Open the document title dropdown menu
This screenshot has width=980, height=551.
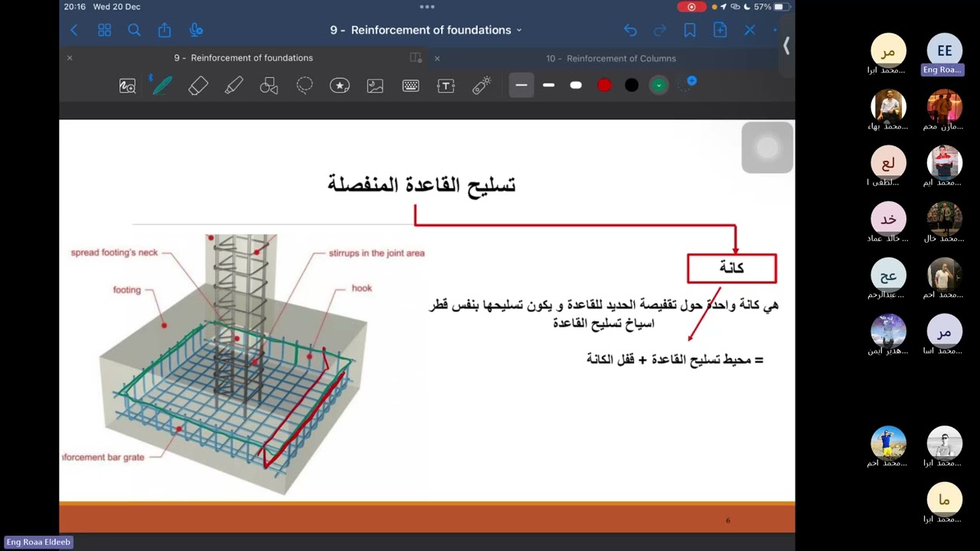pyautogui.click(x=518, y=30)
